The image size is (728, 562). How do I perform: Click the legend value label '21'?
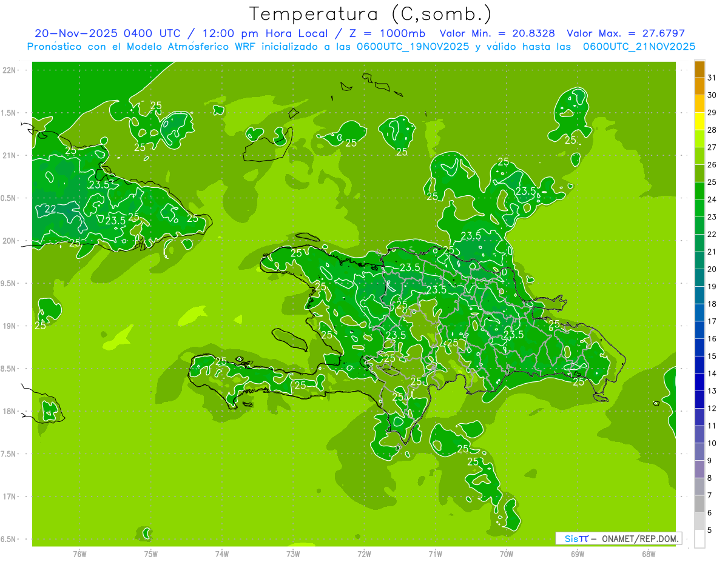712,252
